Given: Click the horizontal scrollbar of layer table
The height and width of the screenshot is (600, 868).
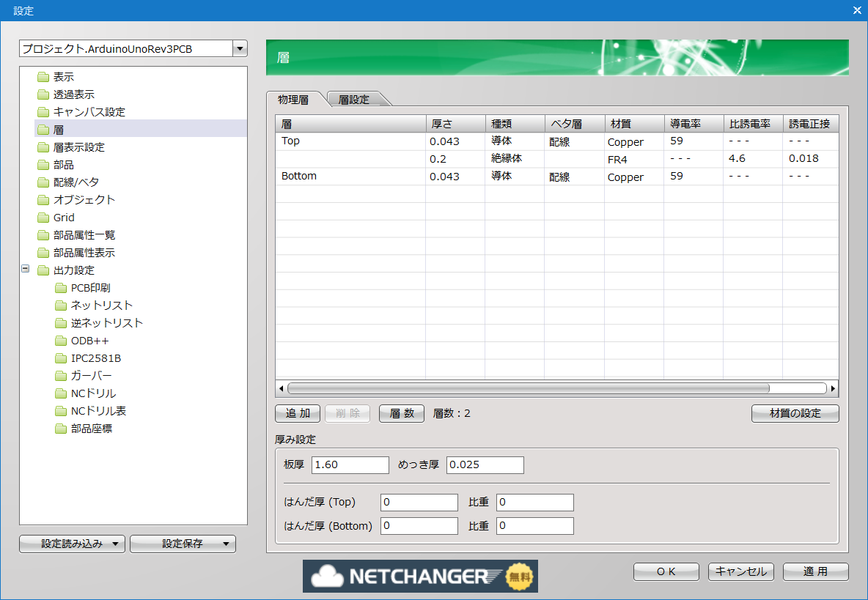Looking at the screenshot, I should (x=528, y=388).
